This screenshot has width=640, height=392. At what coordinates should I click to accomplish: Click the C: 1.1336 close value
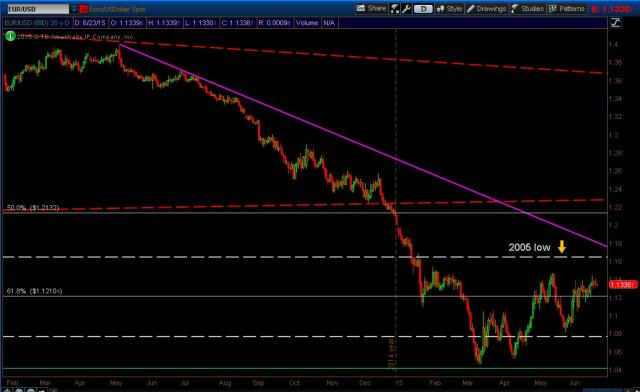click(x=238, y=23)
